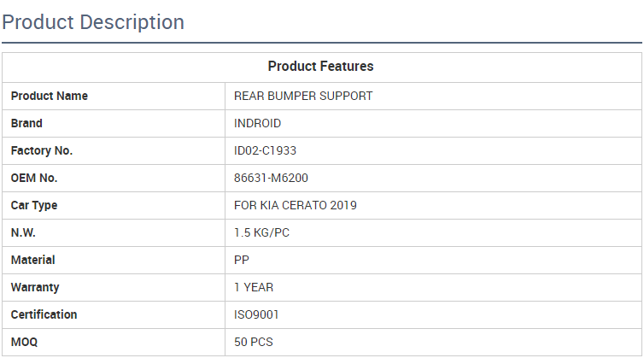
Task: Select the Product Name label cell
Action: click(x=50, y=96)
